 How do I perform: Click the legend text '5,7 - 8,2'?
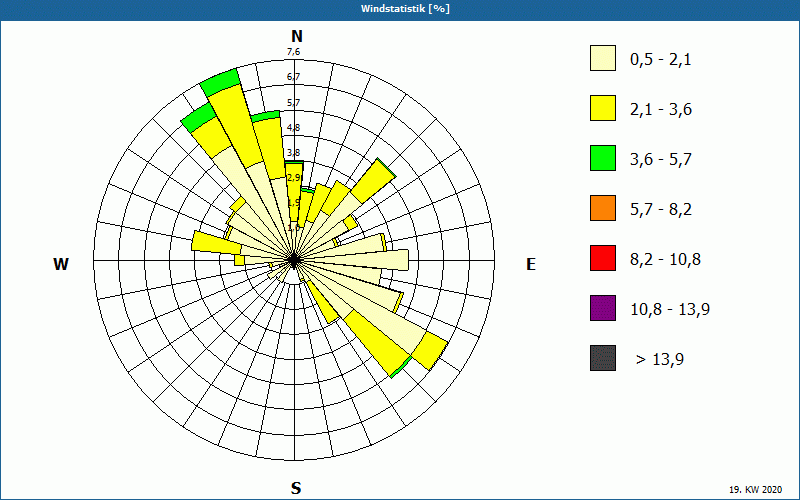[x=661, y=210]
